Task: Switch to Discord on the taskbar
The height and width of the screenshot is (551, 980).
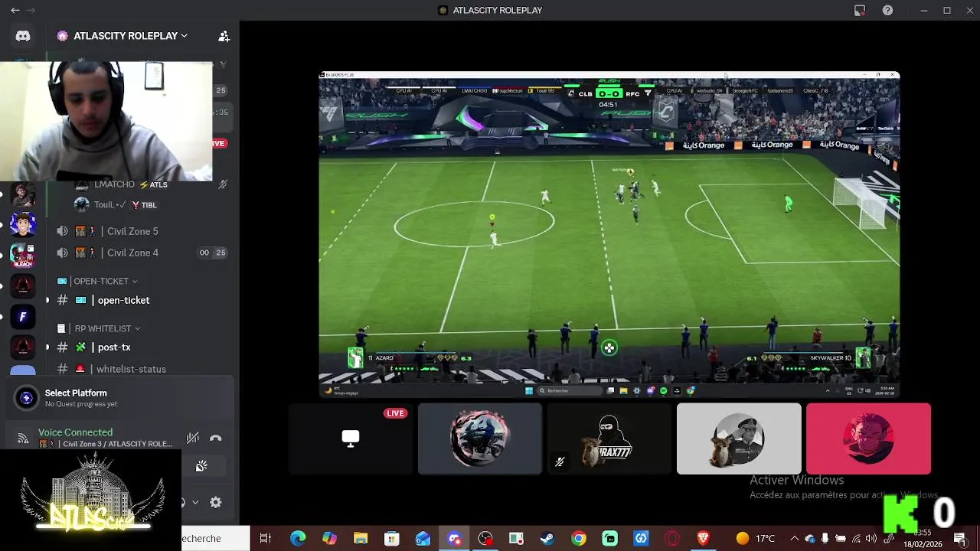Action: coord(455,539)
